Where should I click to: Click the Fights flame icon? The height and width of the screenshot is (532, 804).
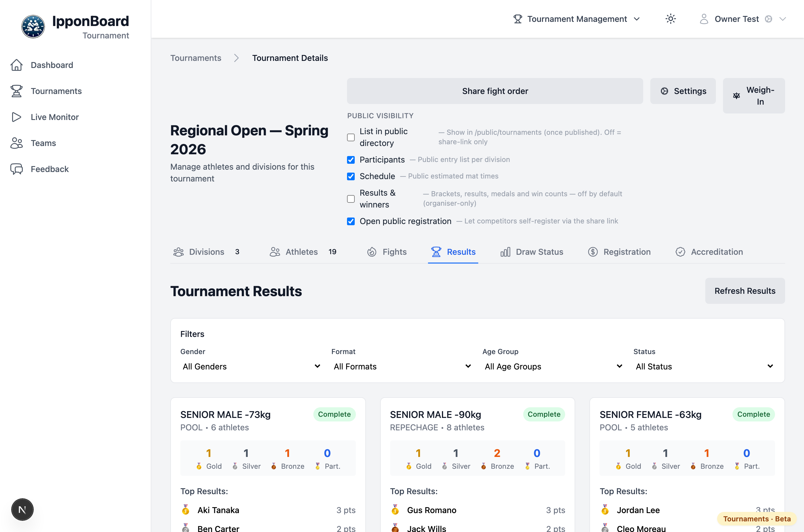[x=372, y=252]
